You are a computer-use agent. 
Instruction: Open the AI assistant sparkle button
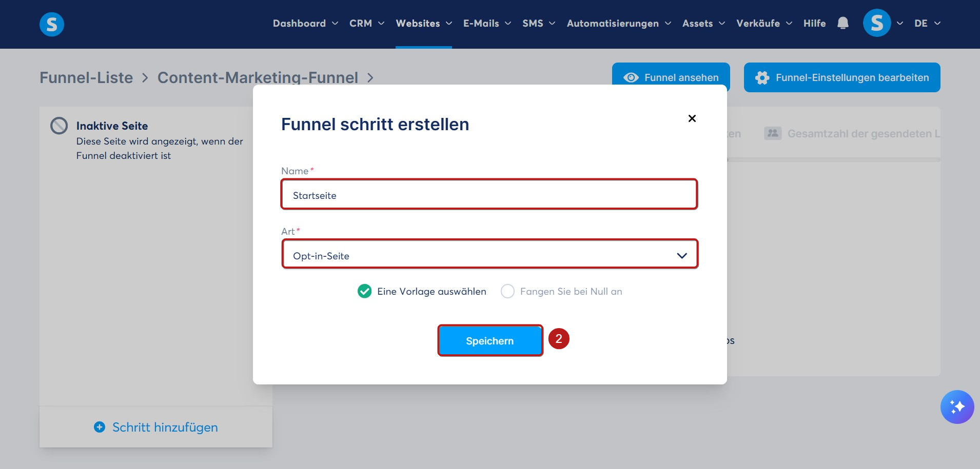click(x=957, y=407)
